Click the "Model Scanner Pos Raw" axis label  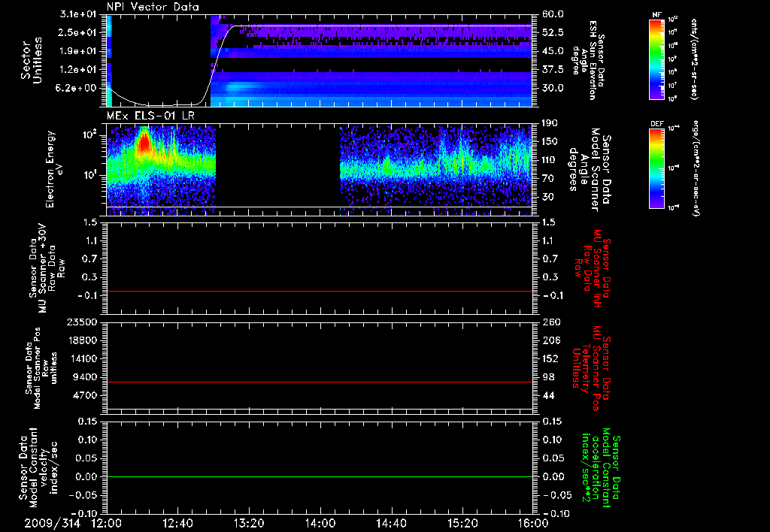coord(43,368)
